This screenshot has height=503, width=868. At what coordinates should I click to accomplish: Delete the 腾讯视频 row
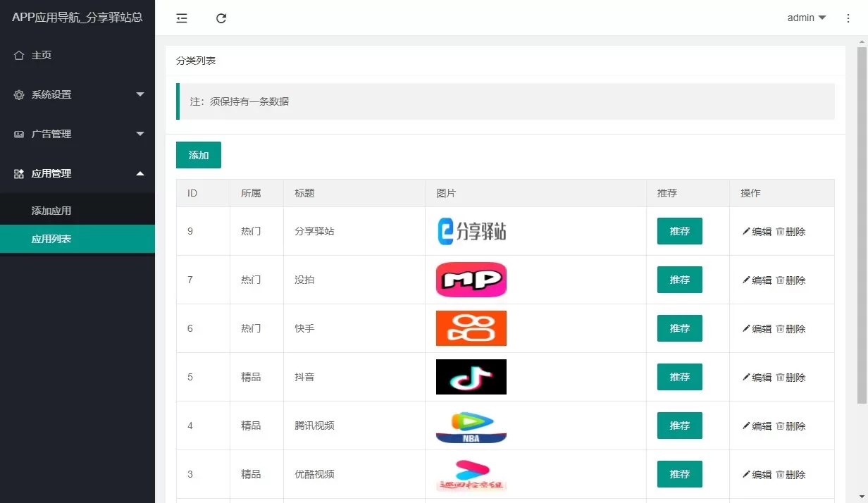click(x=790, y=426)
